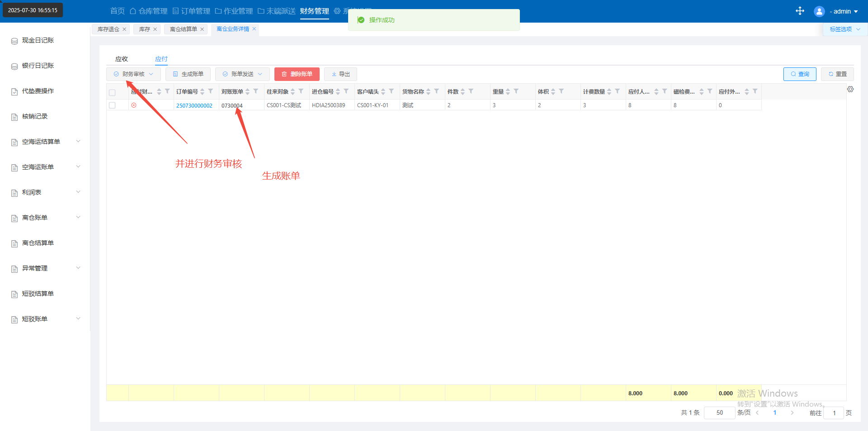
Task: Click the filter icon on 订单编号 column
Action: (x=211, y=91)
